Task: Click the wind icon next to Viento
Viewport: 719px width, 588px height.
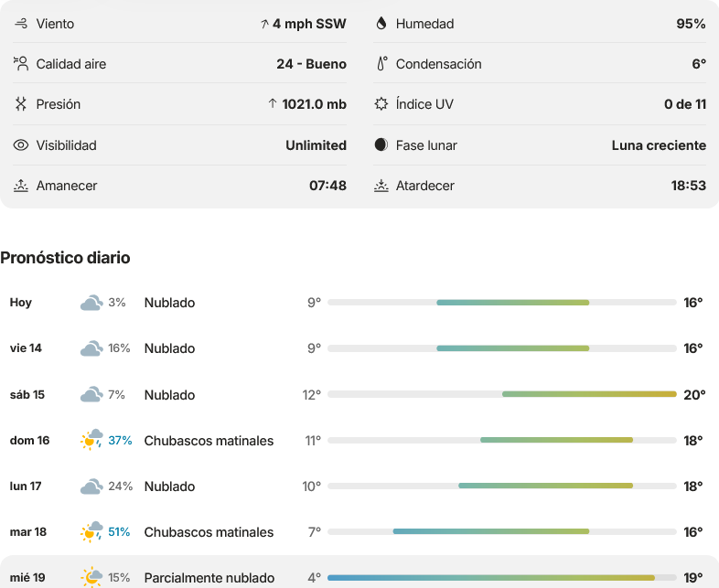Action: (x=21, y=24)
